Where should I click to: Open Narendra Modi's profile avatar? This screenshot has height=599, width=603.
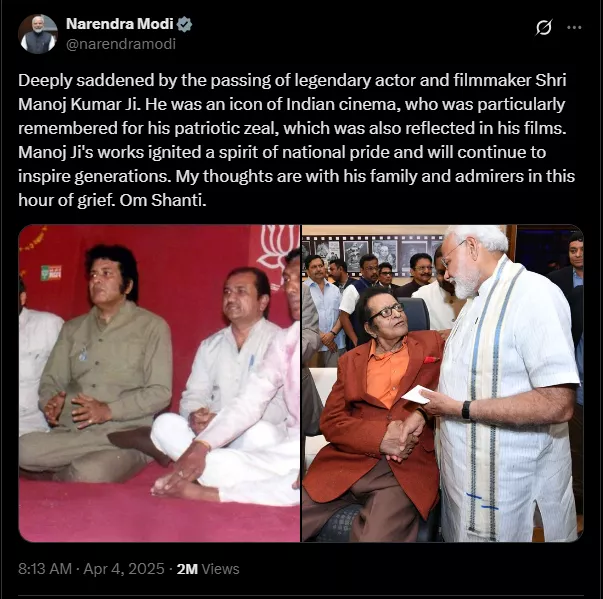[38, 34]
